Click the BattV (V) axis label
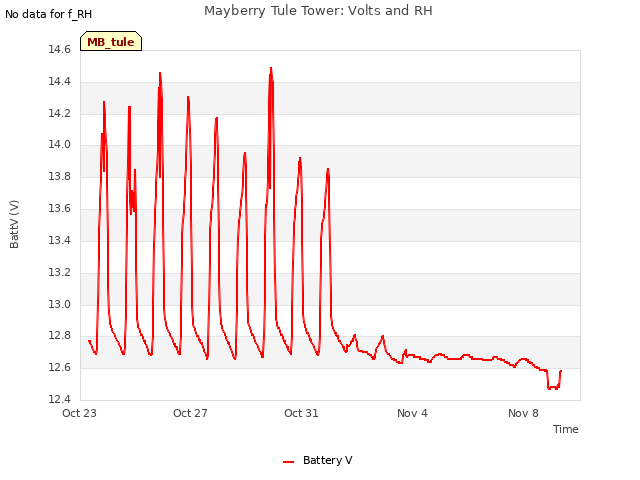The width and height of the screenshot is (640, 480). pos(14,224)
